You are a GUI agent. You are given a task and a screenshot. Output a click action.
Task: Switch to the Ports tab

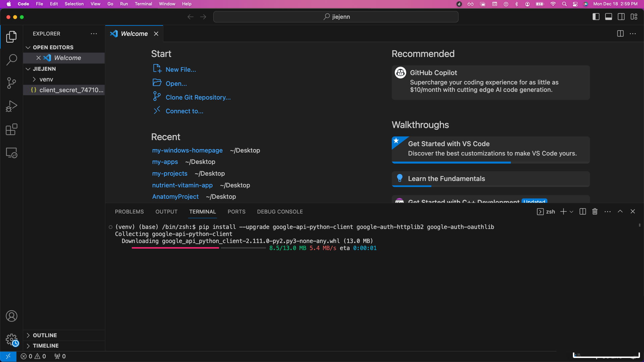(x=236, y=212)
